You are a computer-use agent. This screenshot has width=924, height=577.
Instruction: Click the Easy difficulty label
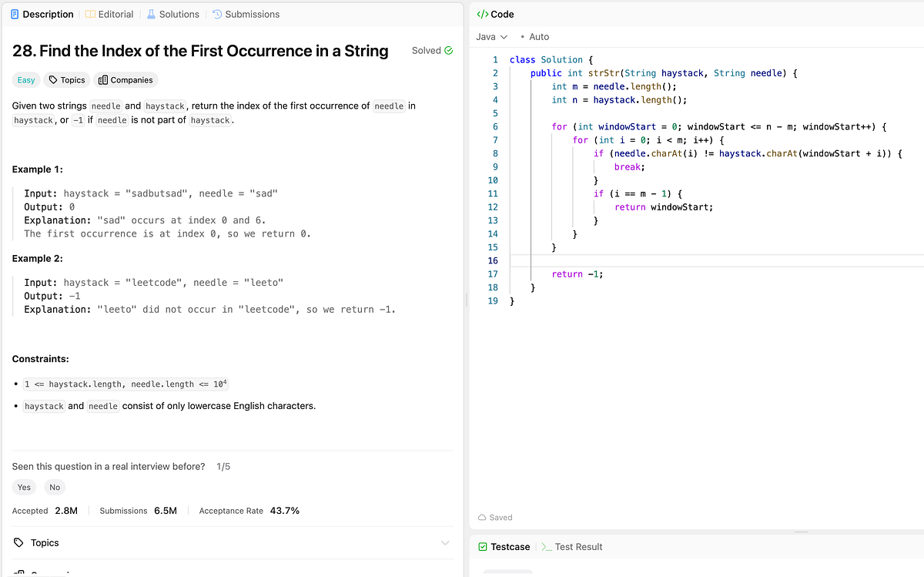click(25, 79)
